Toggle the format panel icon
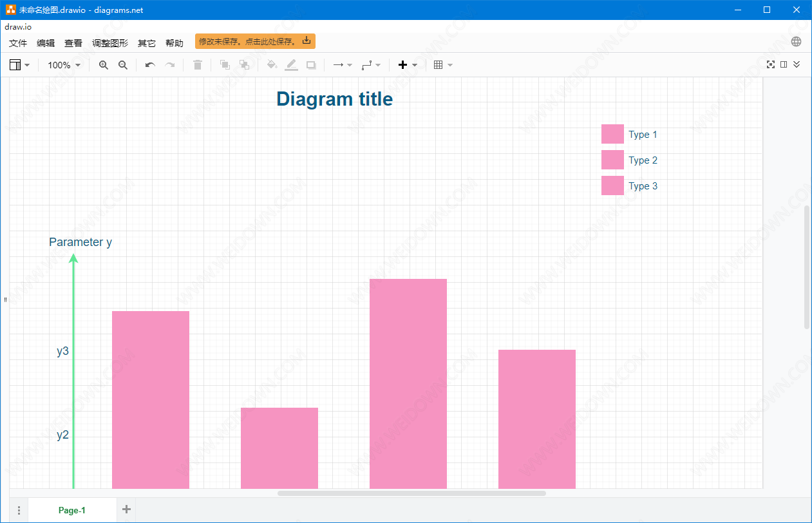 784,64
